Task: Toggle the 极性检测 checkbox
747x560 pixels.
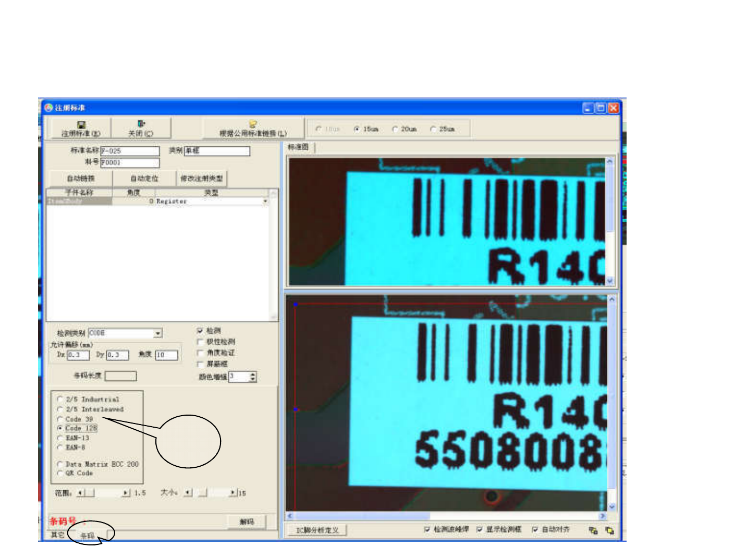Action: pos(200,342)
